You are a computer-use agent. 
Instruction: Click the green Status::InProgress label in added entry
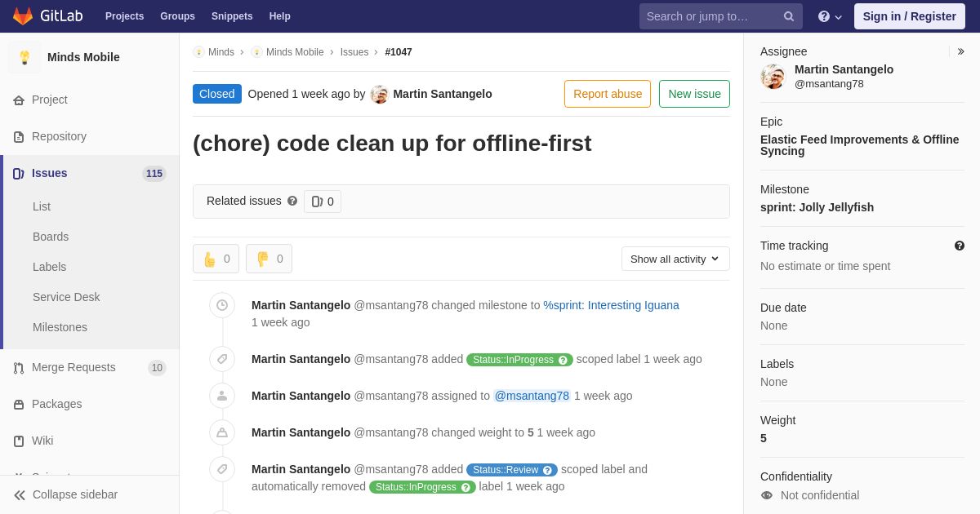pos(519,360)
